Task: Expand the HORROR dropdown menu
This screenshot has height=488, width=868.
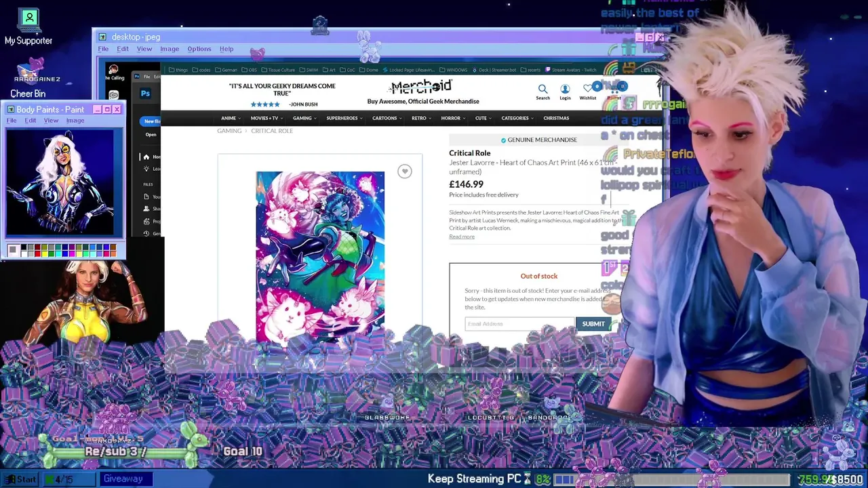Action: 453,118
